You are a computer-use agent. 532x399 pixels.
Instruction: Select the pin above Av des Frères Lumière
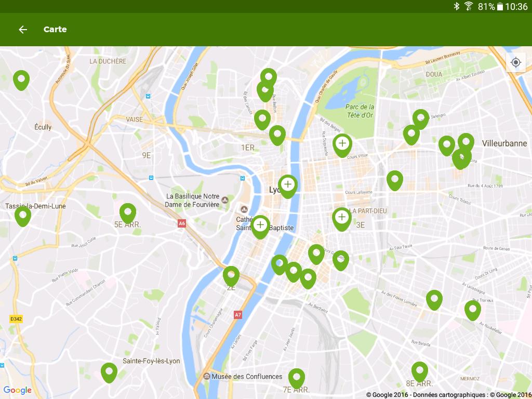434,300
